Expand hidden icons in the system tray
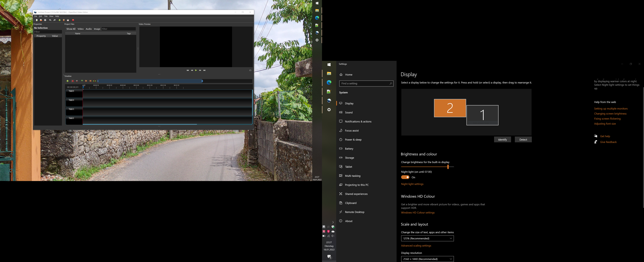The height and width of the screenshot is (262, 644). 333,222
